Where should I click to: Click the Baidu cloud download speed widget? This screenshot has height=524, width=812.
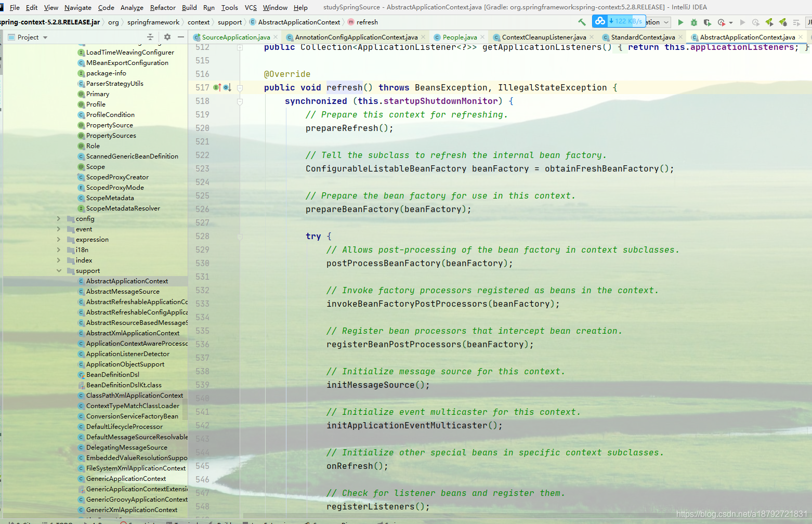pos(619,21)
